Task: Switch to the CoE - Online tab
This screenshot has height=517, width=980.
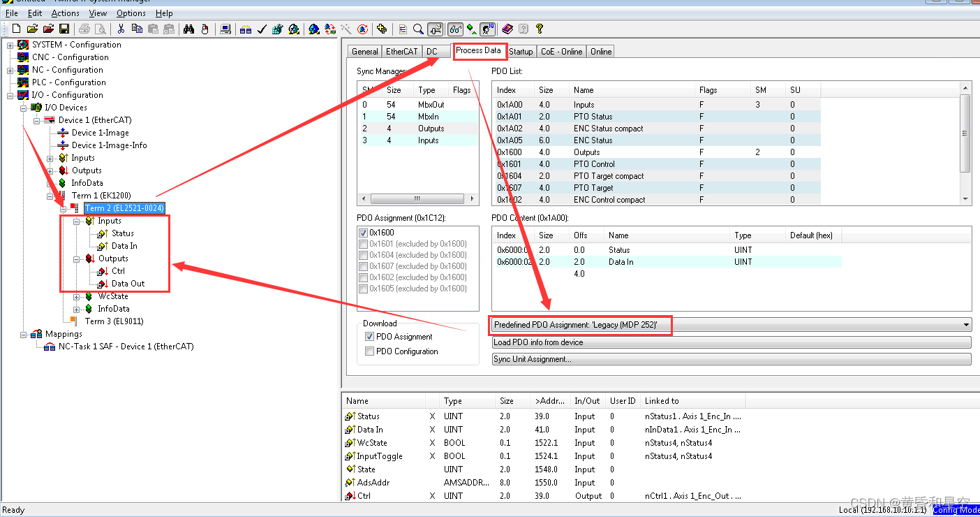Action: [x=561, y=52]
